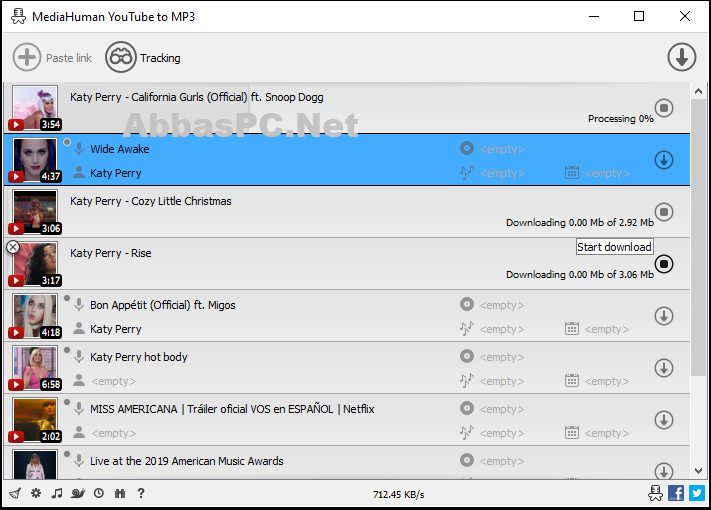Click the Tracking label
Viewport: 711px width, 510px height.
(160, 58)
